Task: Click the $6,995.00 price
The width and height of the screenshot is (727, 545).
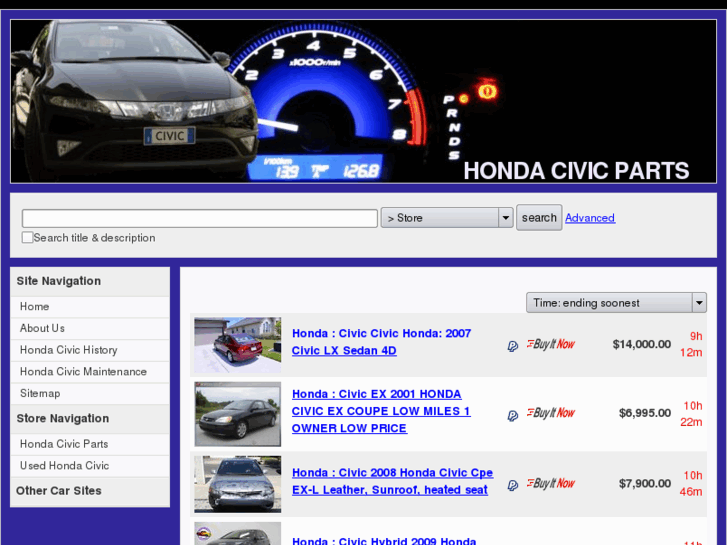Action: [645, 413]
